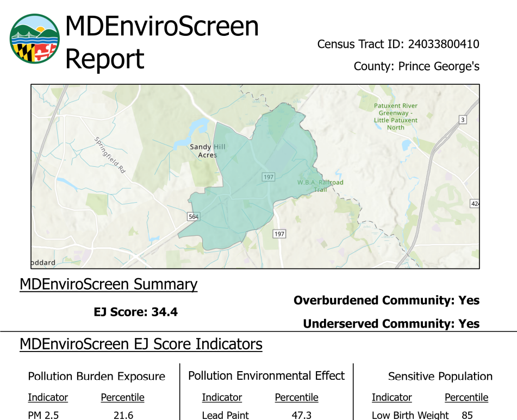Click the County: Prince George's text
The width and height of the screenshot is (517, 420).
coord(416,66)
